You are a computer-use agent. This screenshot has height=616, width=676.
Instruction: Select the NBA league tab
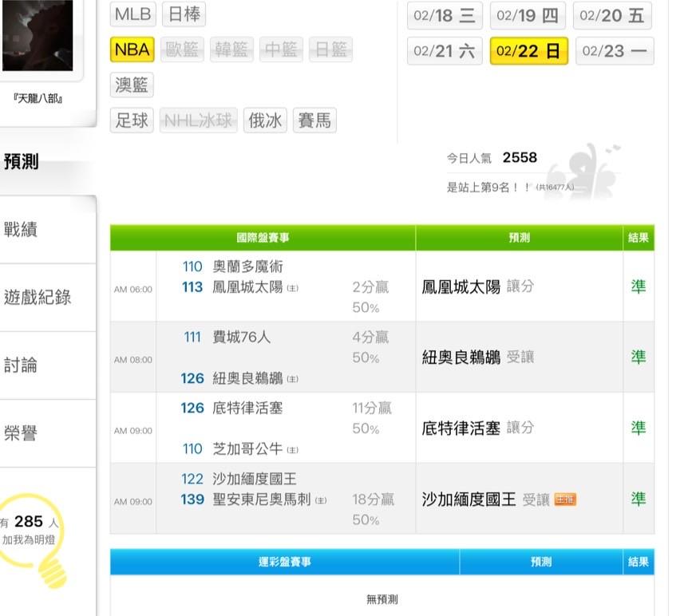click(132, 49)
